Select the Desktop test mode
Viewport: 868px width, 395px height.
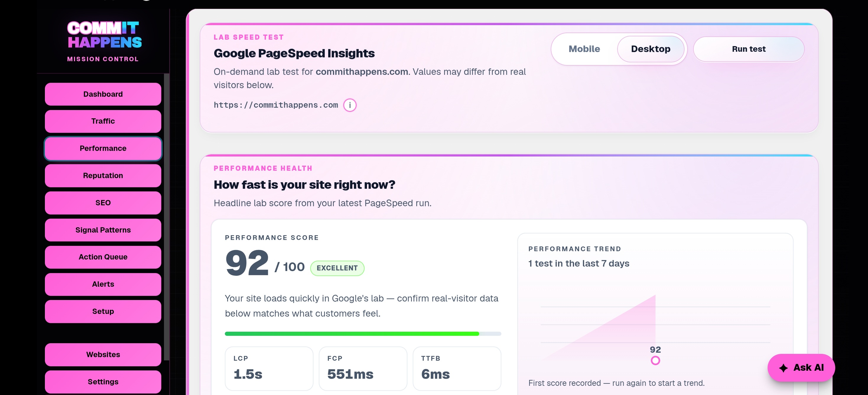[650, 49]
